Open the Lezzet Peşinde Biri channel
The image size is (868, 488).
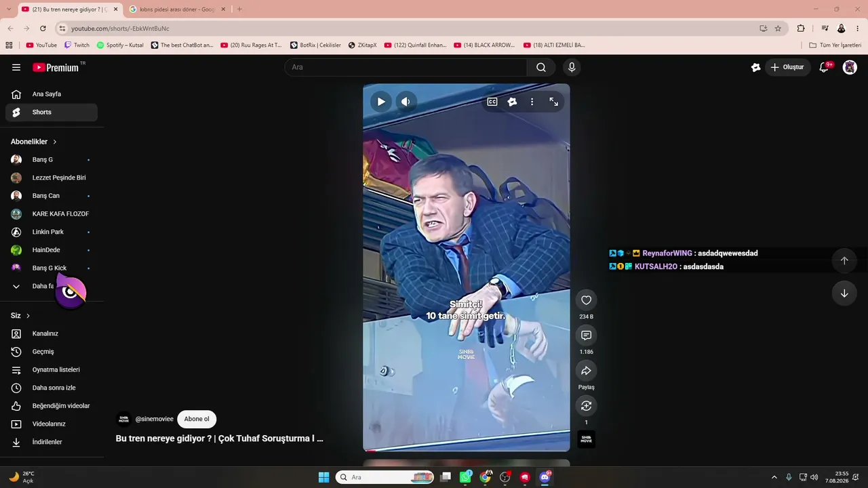(52, 178)
